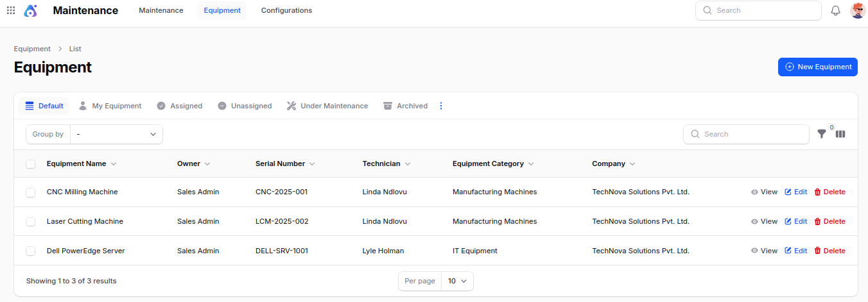Focus the top global search field
The height and width of the screenshot is (302, 868).
[758, 10]
